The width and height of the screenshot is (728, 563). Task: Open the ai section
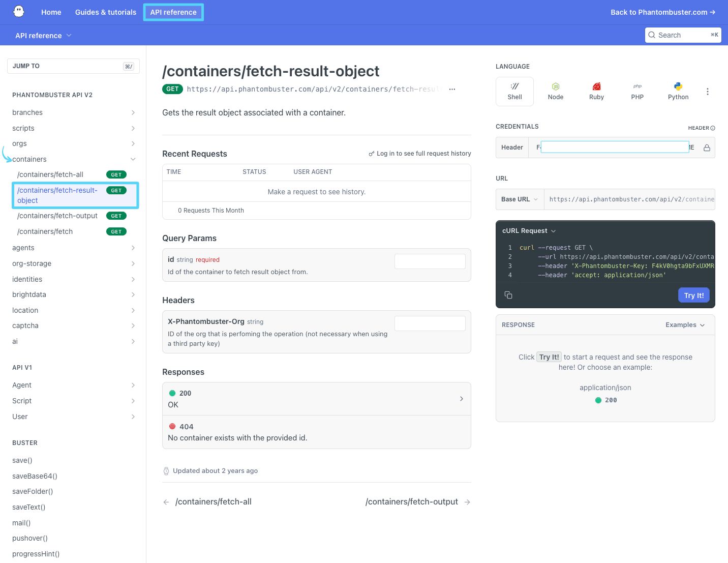click(74, 341)
